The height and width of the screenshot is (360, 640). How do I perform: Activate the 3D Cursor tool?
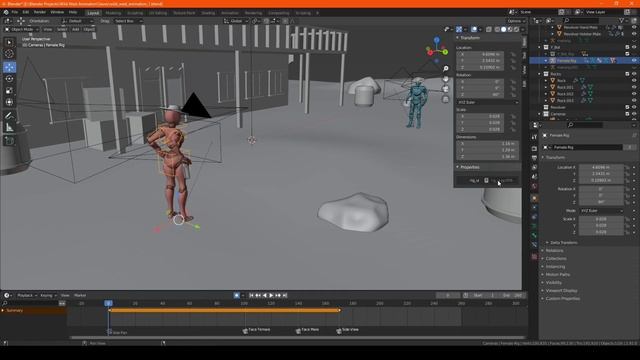tap(9, 54)
